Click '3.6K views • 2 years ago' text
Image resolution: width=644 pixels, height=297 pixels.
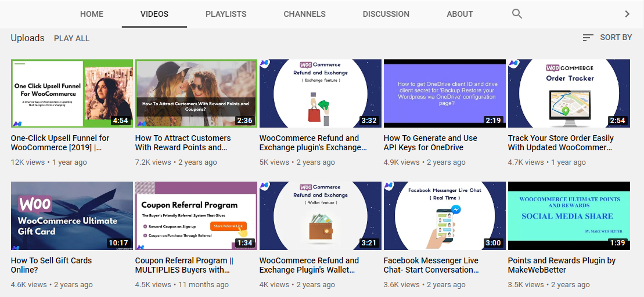(424, 285)
